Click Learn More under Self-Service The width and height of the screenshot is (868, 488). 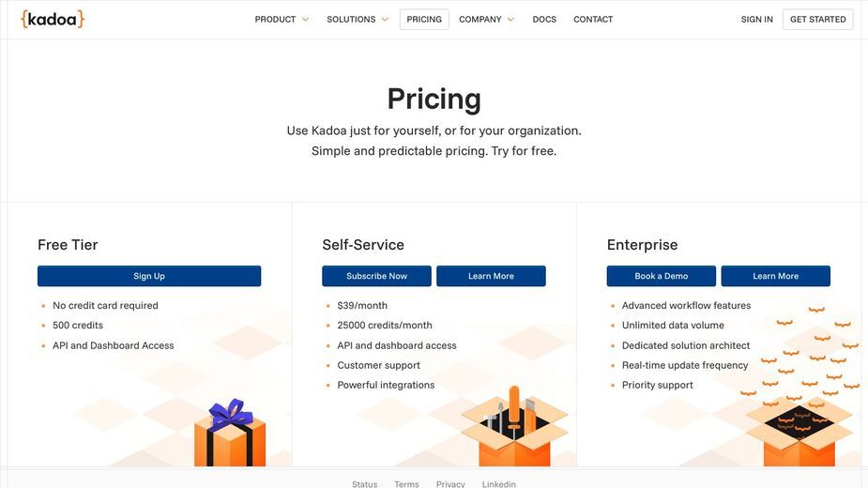(491, 276)
